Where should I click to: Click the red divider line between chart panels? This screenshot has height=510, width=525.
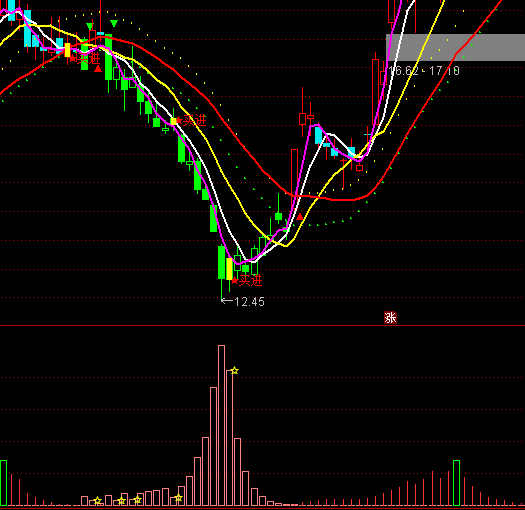click(x=262, y=325)
